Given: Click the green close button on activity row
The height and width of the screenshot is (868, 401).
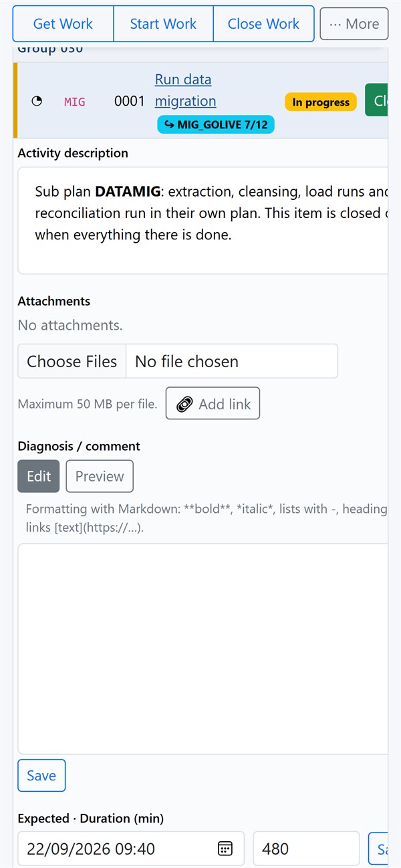Looking at the screenshot, I should [377, 100].
